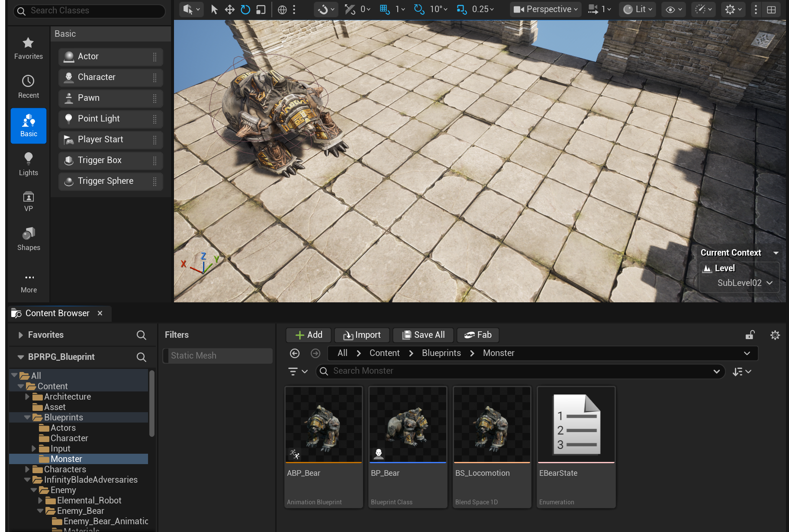The width and height of the screenshot is (789, 532).
Task: Click Blueprints in the breadcrumb path
Action: (x=441, y=353)
